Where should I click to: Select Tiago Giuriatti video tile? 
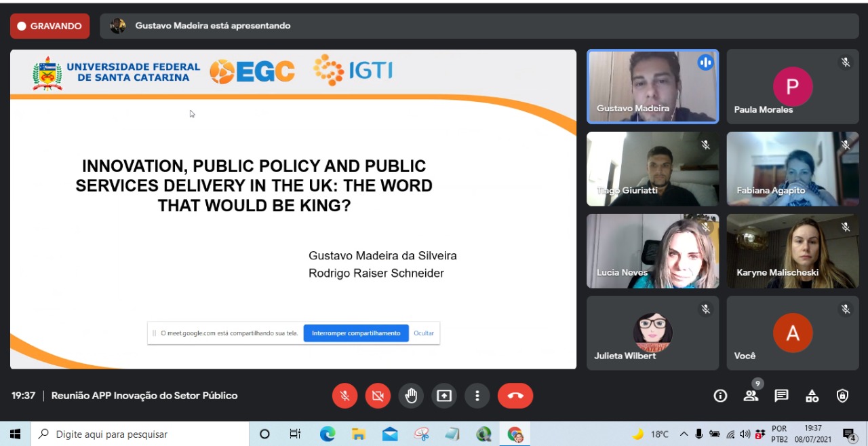point(652,169)
